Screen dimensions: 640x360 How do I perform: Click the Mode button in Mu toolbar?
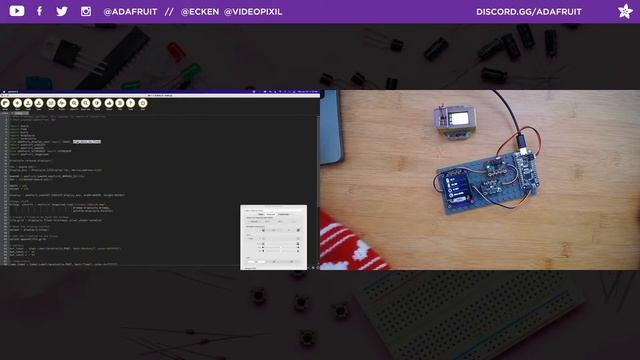click(5, 104)
